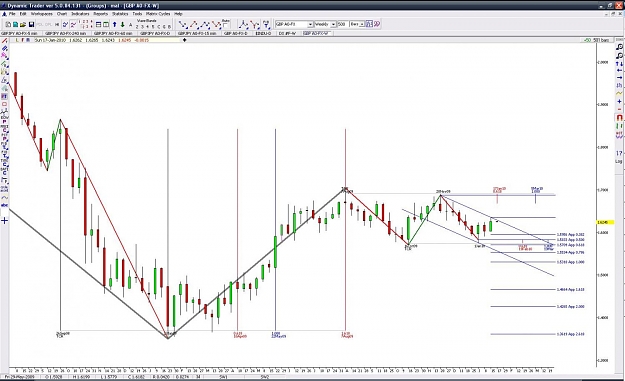This screenshot has width=625, height=381.
Task: Select the red rectangle drawing tool
Action: pos(4,104)
